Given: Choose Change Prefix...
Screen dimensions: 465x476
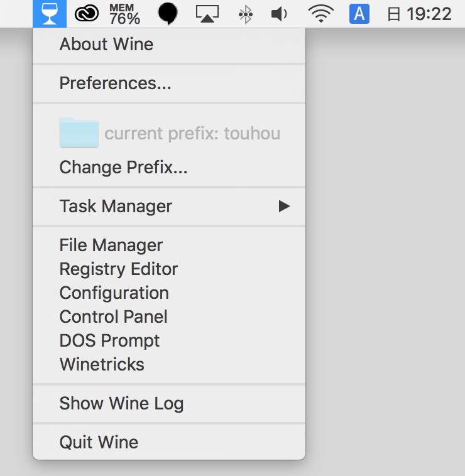Looking at the screenshot, I should (169, 167).
